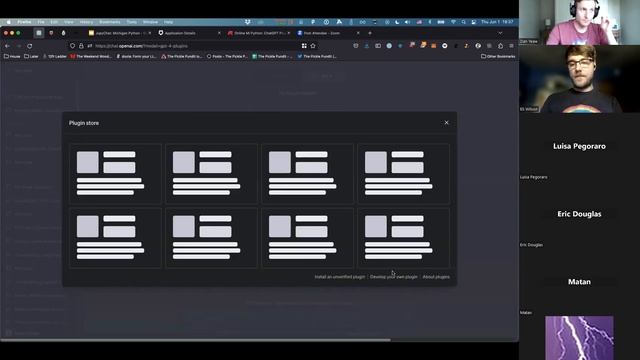
Task: Close the Plugin store dialog
Action: [x=447, y=122]
